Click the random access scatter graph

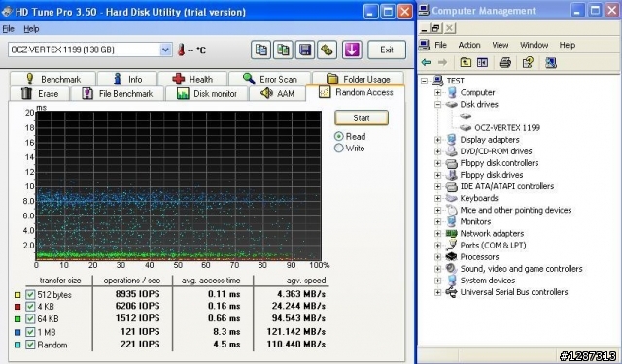(179, 185)
